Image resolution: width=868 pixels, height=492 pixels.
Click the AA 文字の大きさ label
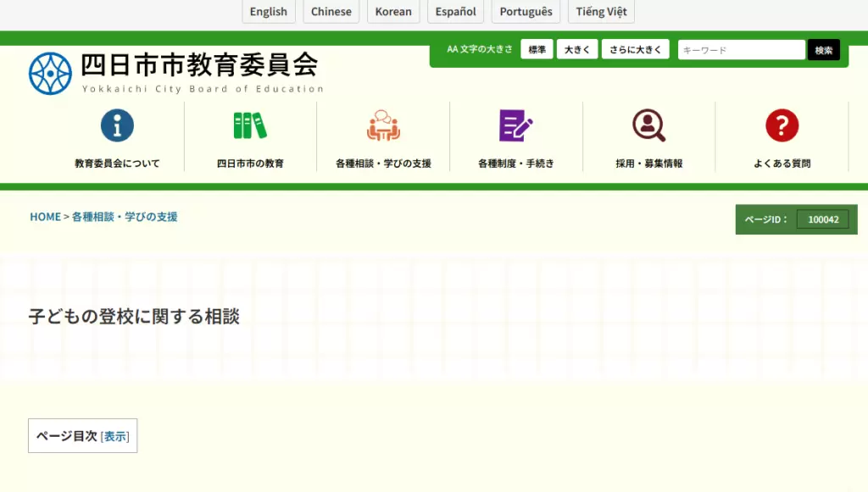point(480,49)
